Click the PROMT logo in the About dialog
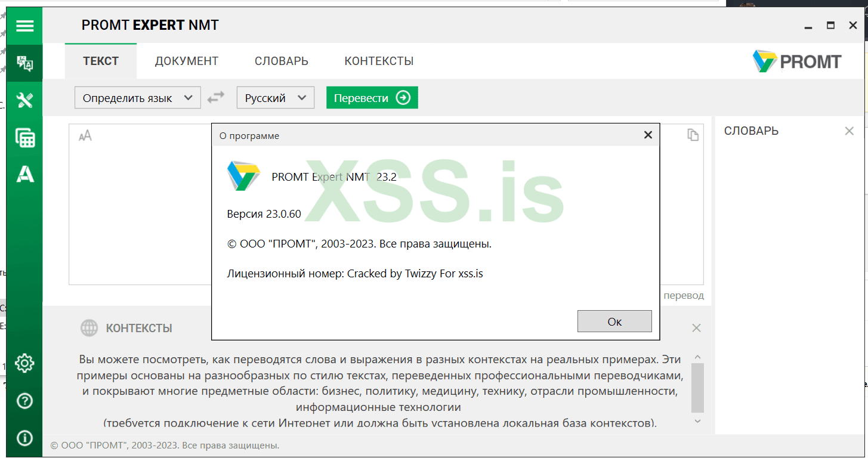This screenshot has width=868, height=461. coord(243,176)
